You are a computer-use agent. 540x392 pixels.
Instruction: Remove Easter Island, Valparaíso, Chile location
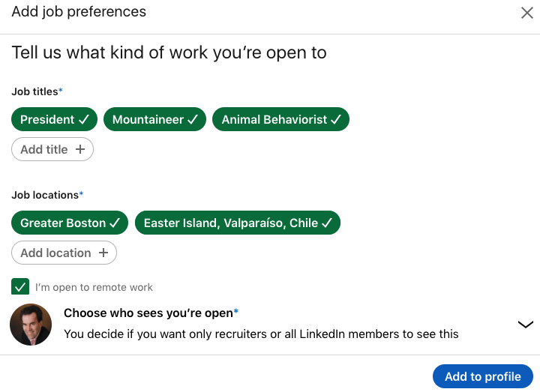point(237,223)
